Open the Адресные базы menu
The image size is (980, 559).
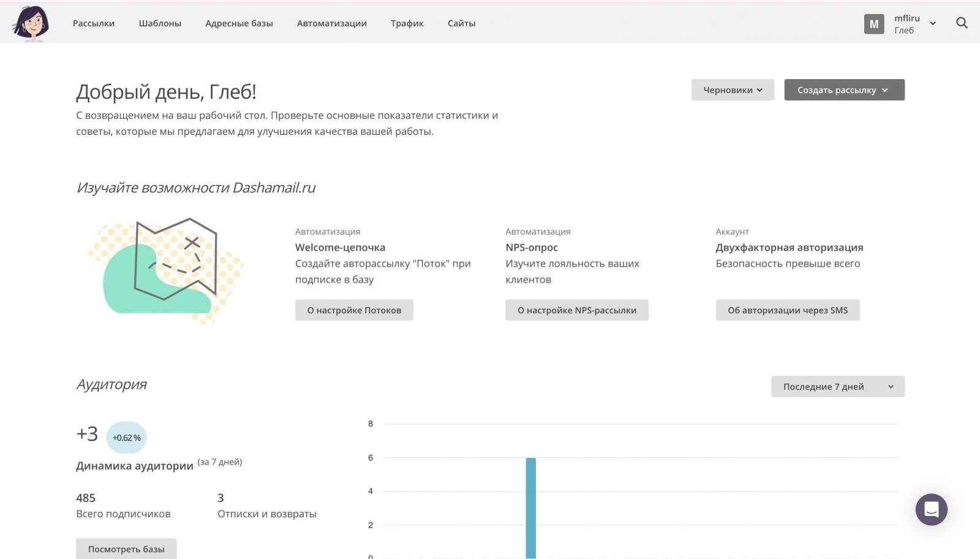[x=239, y=23]
